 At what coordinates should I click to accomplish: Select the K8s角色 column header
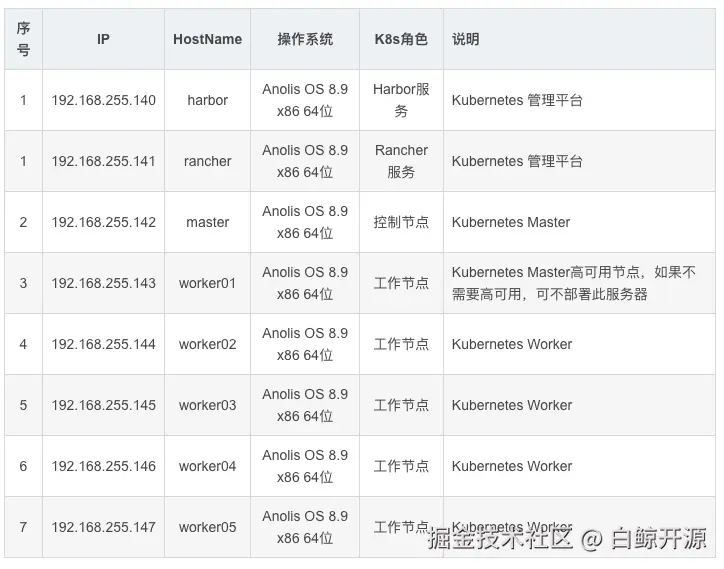[x=401, y=39]
